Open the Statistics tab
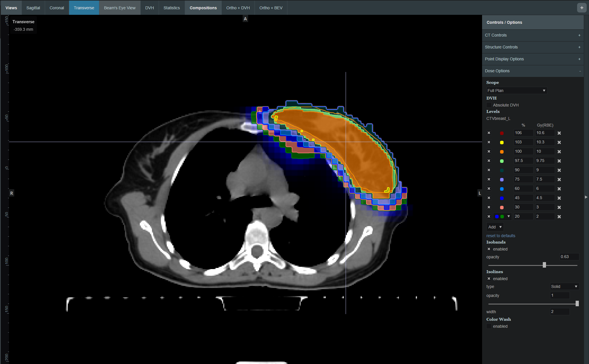 click(x=171, y=8)
